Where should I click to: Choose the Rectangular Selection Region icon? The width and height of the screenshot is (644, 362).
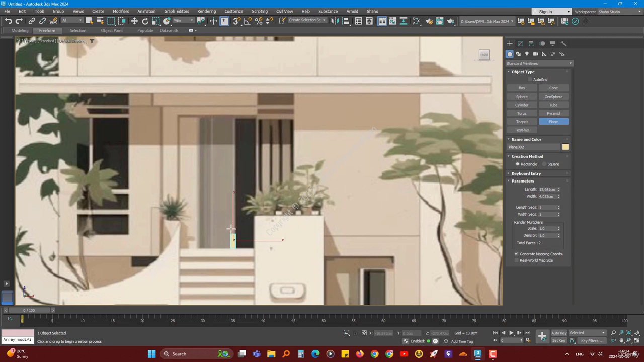coord(111,21)
